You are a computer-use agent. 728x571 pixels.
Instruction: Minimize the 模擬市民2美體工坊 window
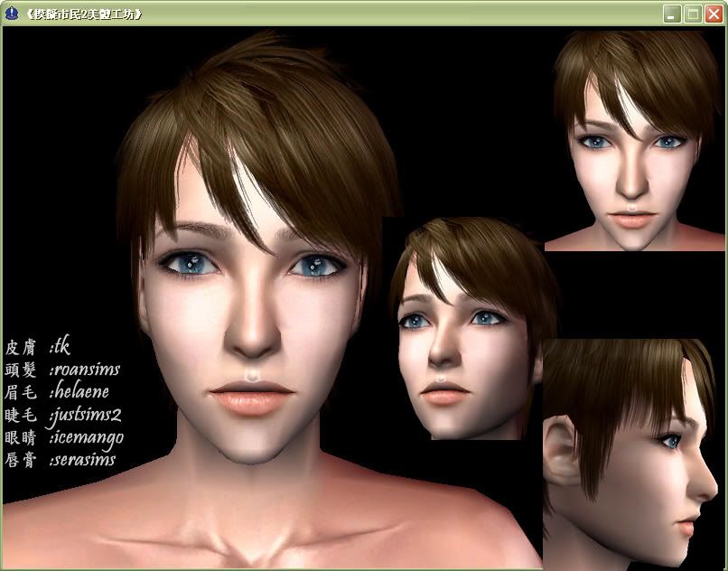tap(672, 14)
